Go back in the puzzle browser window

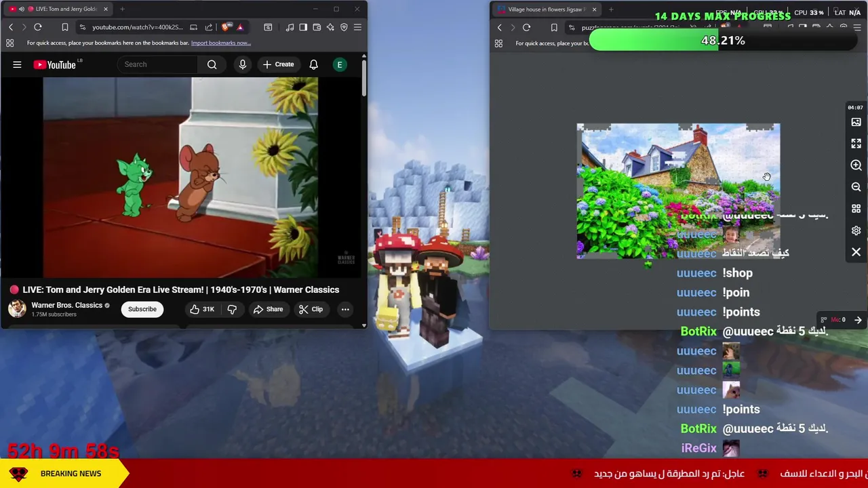[x=500, y=28]
